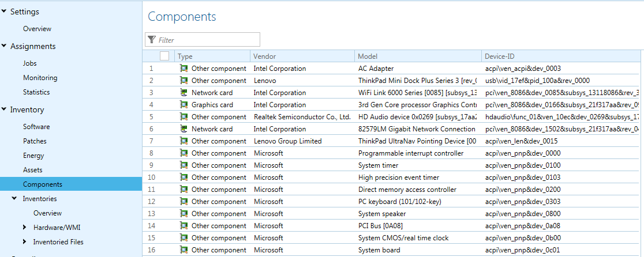
Task: Click the System board row component icon
Action: 184,250
